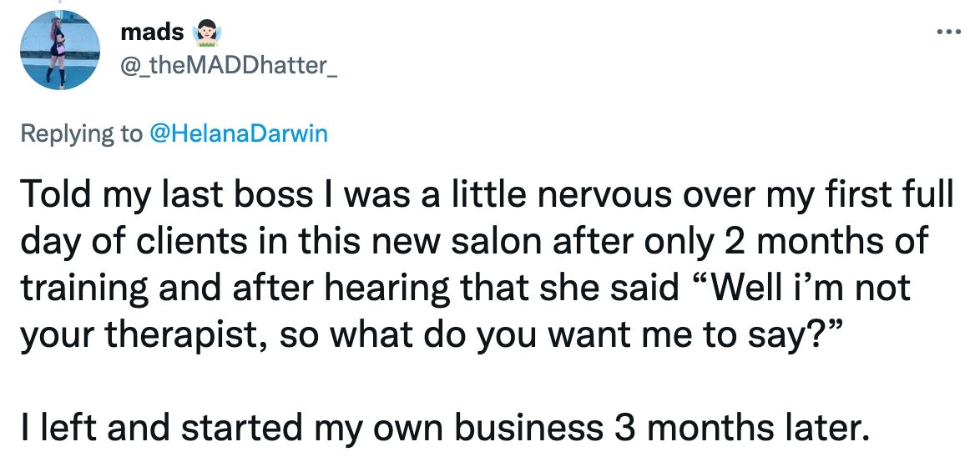Click the "Replying to" label text
The width and height of the screenshot is (980, 472).
coord(81,133)
